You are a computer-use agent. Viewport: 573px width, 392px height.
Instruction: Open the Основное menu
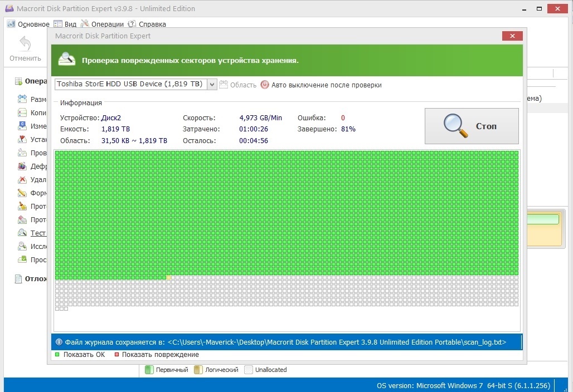click(33, 24)
